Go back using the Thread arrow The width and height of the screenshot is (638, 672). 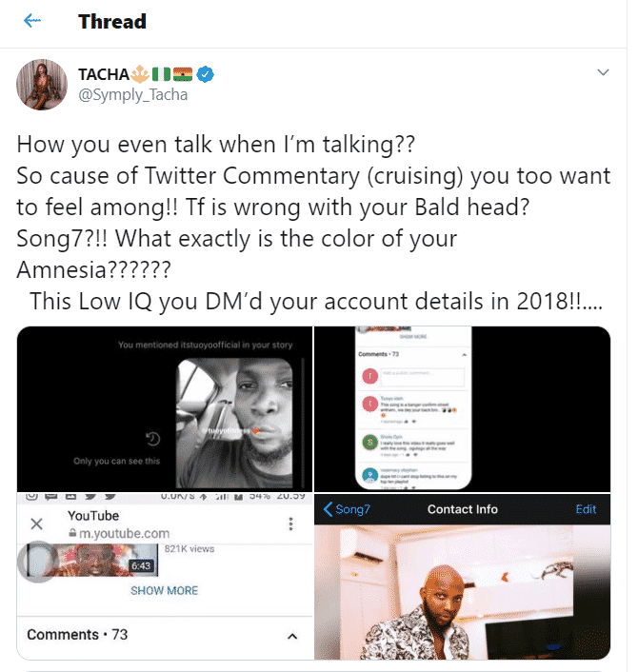pos(32,21)
